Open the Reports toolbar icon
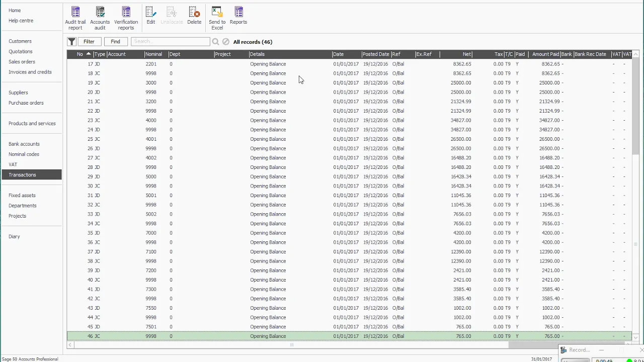The image size is (644, 362). coord(238,16)
